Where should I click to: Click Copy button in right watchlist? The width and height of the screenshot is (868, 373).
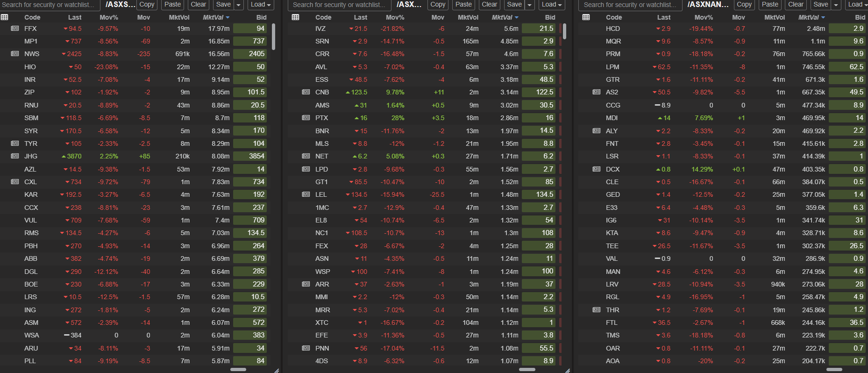(744, 5)
